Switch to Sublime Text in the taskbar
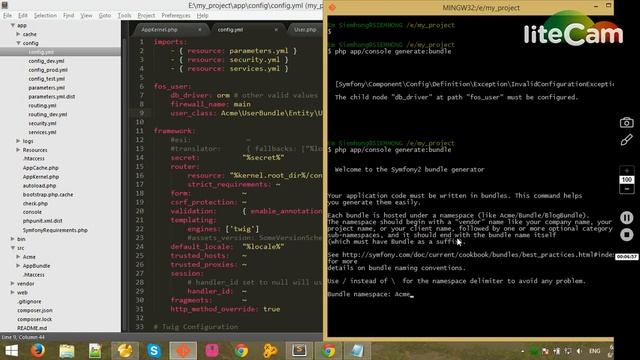 click(299, 351)
